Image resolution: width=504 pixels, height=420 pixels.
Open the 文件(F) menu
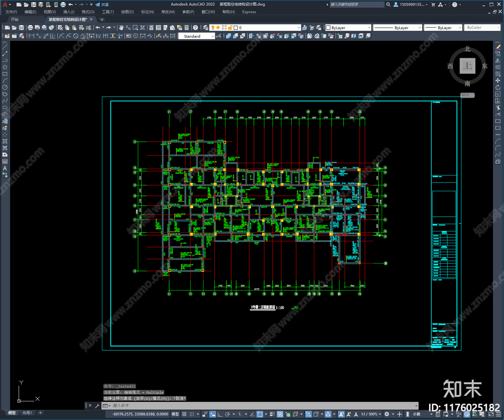click(x=11, y=12)
